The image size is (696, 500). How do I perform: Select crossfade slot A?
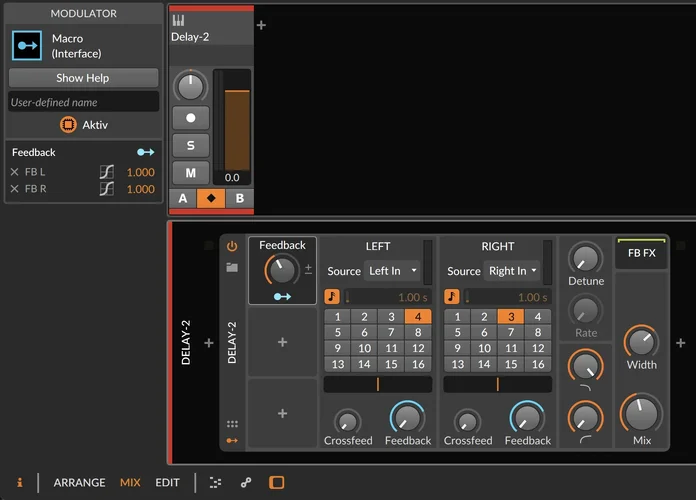[182, 198]
